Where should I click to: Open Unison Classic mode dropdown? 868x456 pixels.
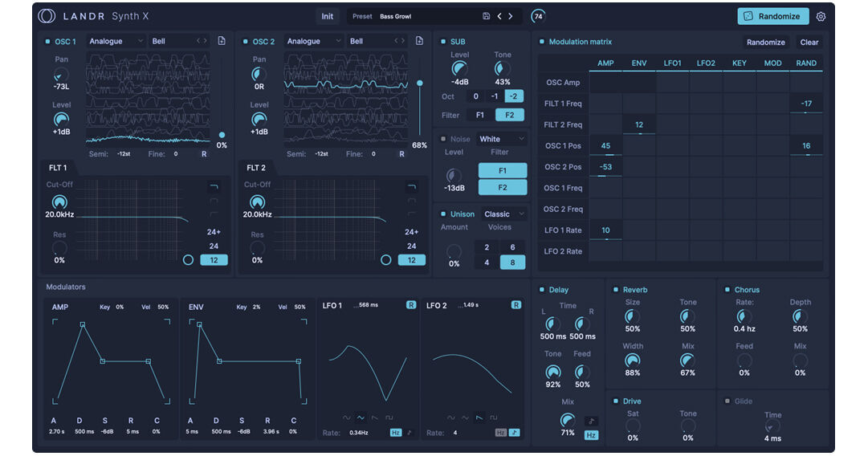(503, 214)
